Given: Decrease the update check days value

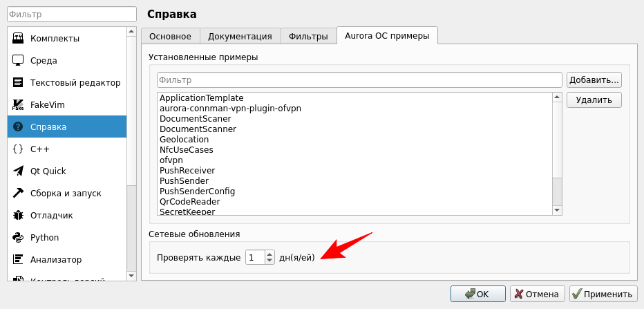Looking at the screenshot, I should pos(269,261).
